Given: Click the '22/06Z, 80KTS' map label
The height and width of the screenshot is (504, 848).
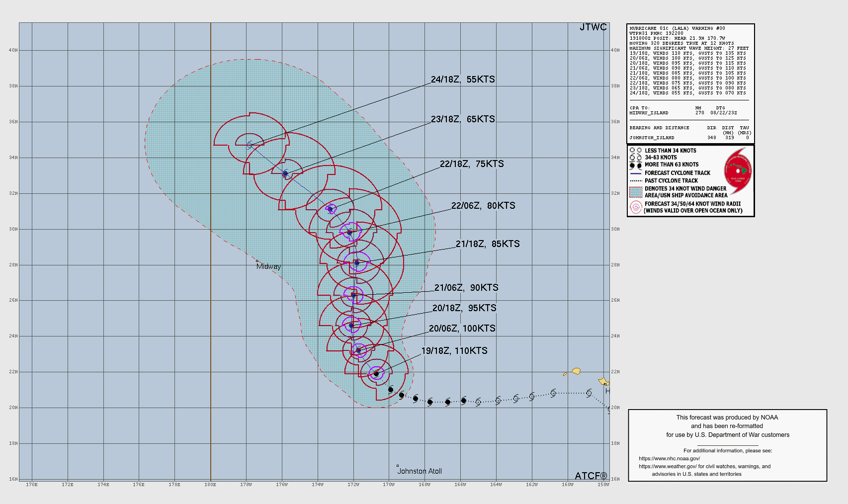Looking at the screenshot, I should tap(483, 206).
